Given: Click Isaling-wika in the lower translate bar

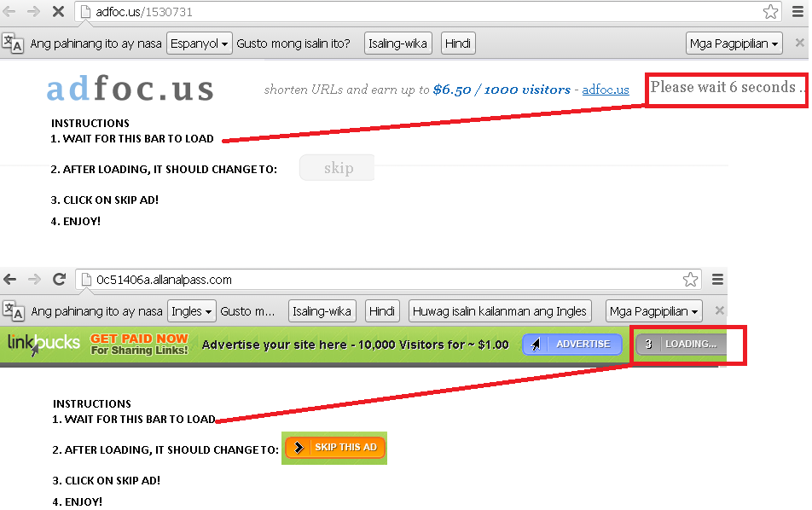Looking at the screenshot, I should pyautogui.click(x=322, y=311).
